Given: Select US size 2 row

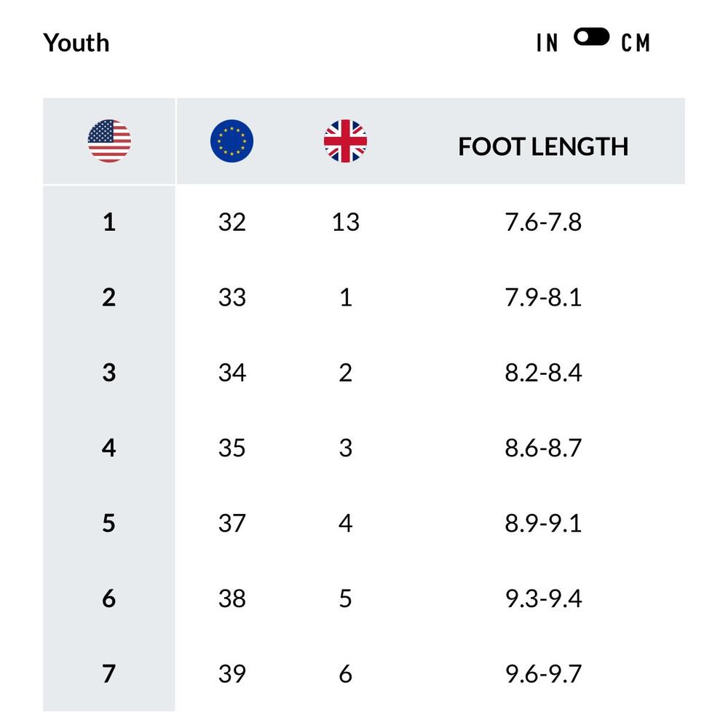Looking at the screenshot, I should [x=109, y=297].
